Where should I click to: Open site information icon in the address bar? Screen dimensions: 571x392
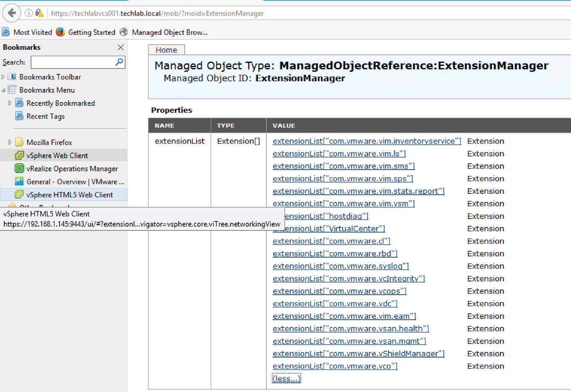[29, 13]
